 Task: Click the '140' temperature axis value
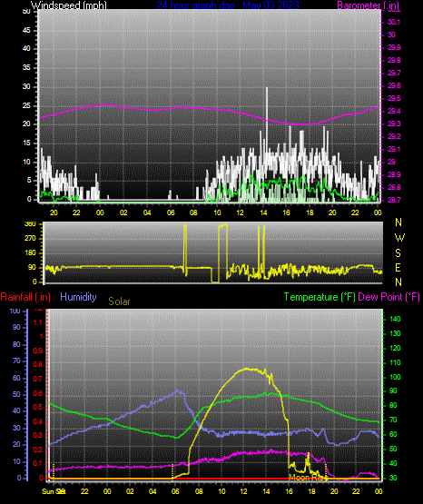(395, 319)
